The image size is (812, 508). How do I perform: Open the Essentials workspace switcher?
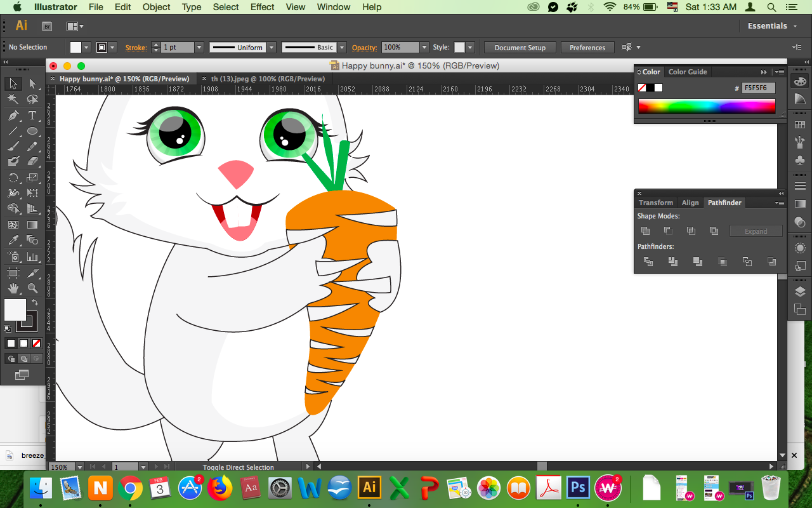[771, 26]
